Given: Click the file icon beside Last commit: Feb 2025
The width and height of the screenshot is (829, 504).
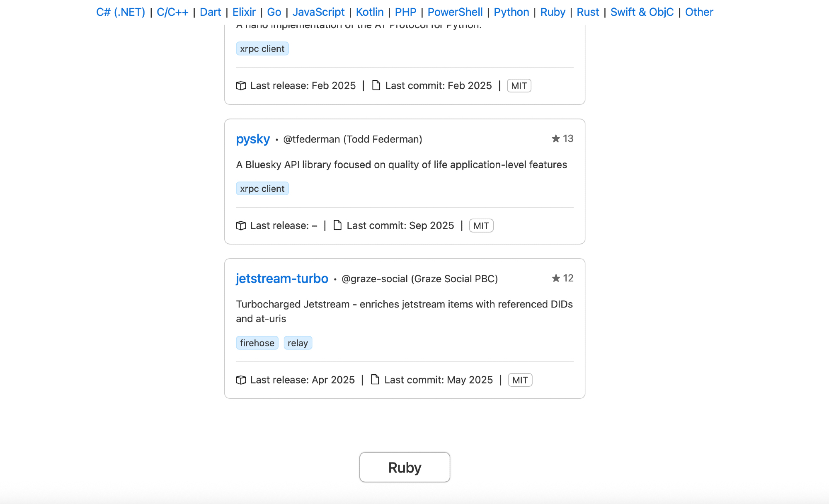Looking at the screenshot, I should 376,85.
